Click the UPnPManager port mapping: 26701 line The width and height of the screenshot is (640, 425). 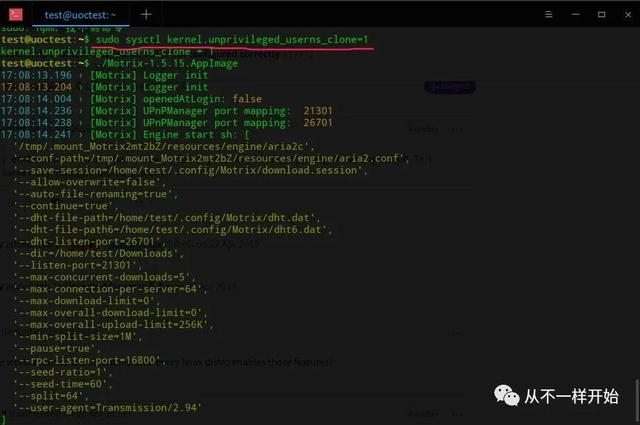(x=167, y=122)
